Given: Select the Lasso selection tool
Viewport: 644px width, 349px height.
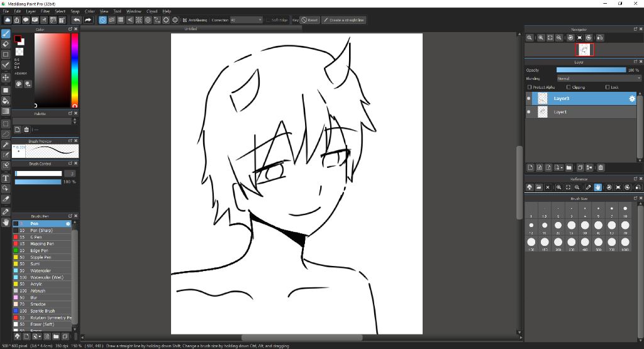Looking at the screenshot, I should [6, 134].
